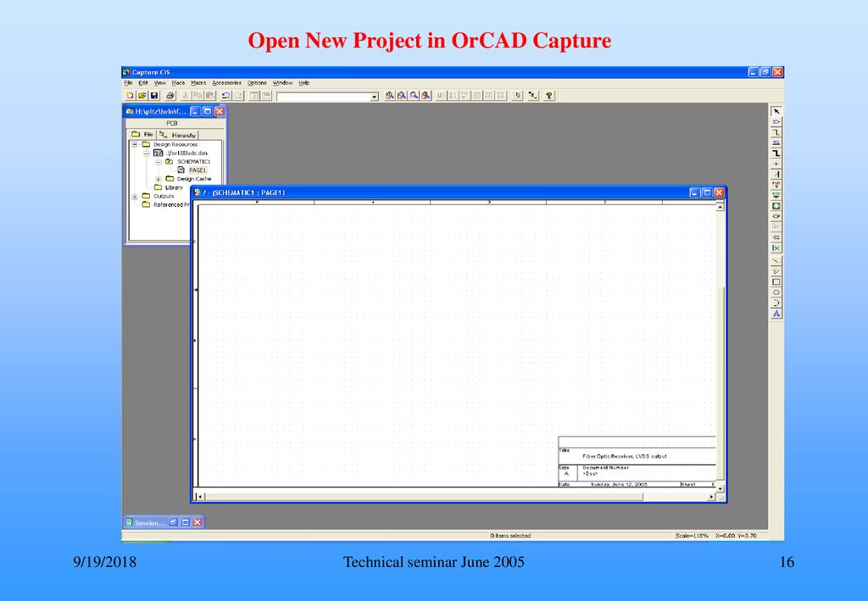The height and width of the screenshot is (601, 868).
Task: Collapse the for155lvds.dsn design node
Action: 146,153
